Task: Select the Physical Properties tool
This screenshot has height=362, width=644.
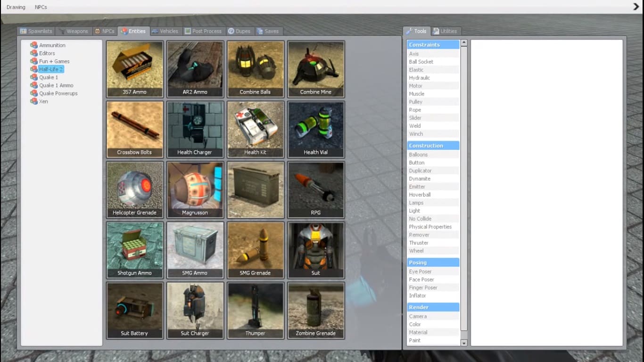Action: pos(433,227)
